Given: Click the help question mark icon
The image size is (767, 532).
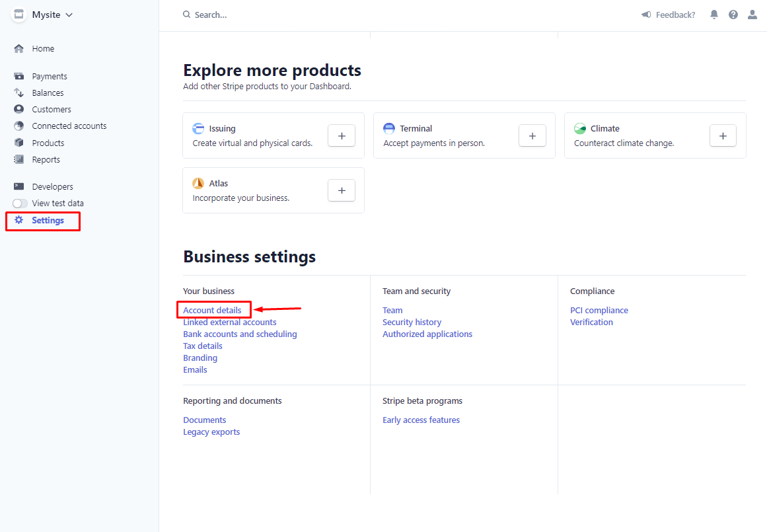Looking at the screenshot, I should pos(733,14).
